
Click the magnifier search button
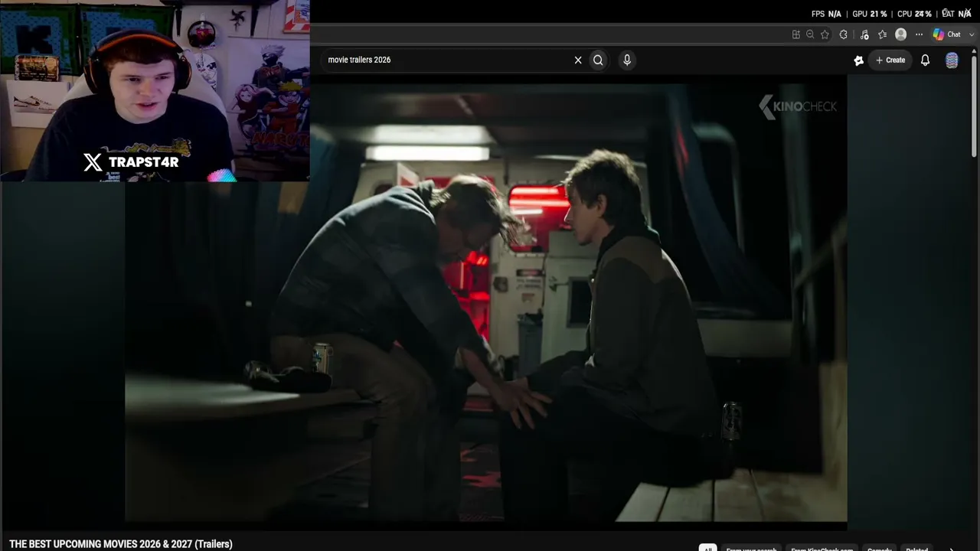pos(598,60)
